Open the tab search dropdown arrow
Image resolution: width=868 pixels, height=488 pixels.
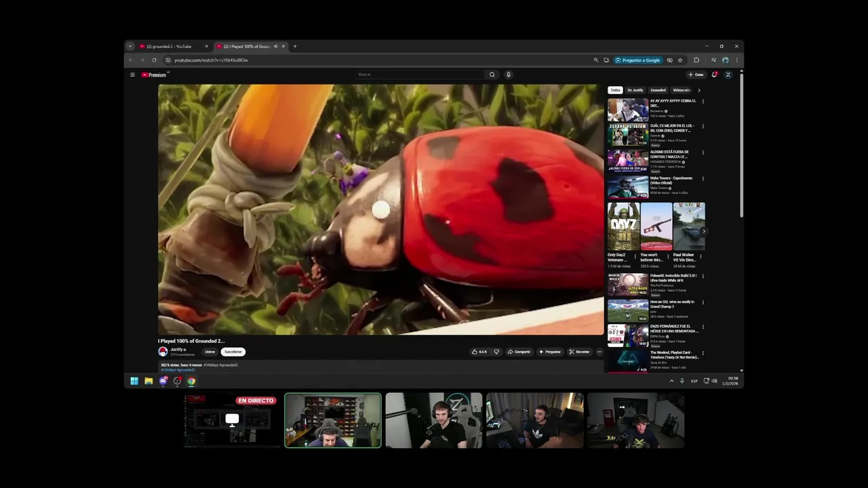130,46
